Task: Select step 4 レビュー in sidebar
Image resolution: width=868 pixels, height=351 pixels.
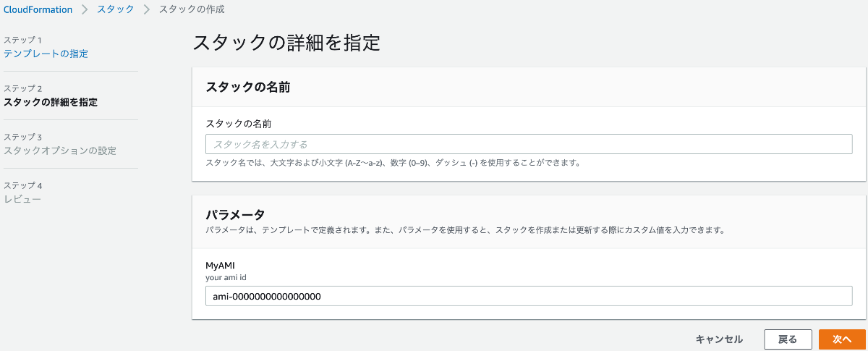Action: (22, 199)
